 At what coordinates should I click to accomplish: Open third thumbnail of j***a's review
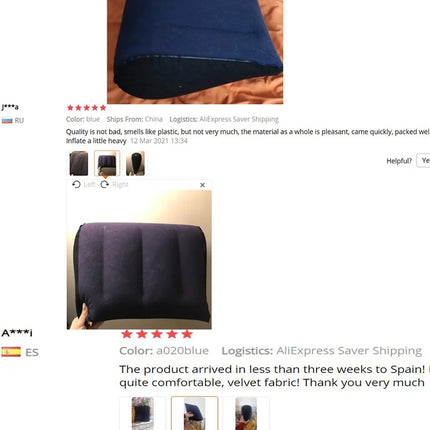click(135, 163)
